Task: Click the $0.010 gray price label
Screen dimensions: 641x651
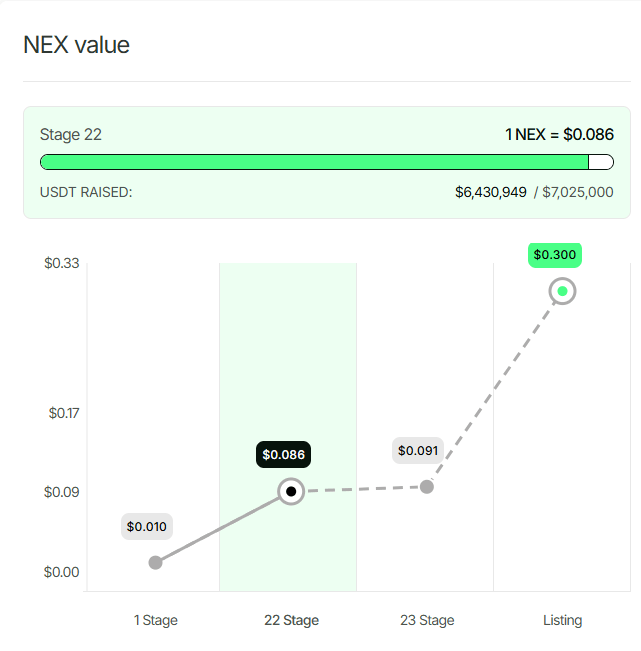Action: [x=147, y=526]
